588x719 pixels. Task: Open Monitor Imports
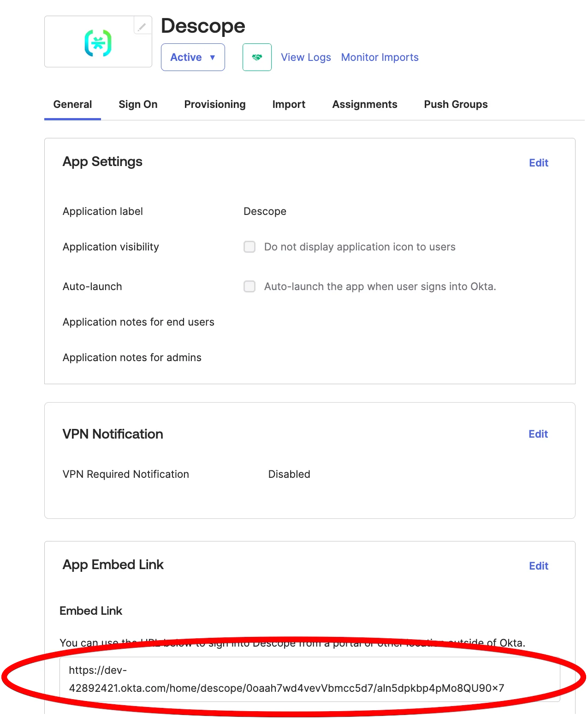point(380,57)
